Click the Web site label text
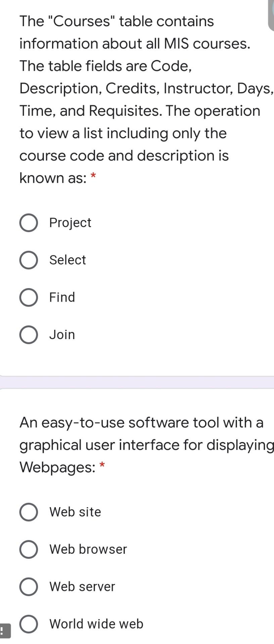 75,512
